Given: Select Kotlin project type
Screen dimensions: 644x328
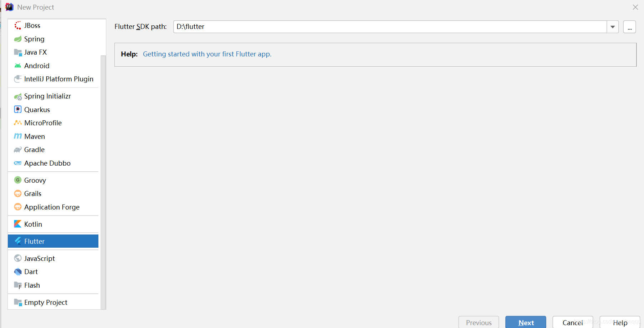Looking at the screenshot, I should pos(53,224).
